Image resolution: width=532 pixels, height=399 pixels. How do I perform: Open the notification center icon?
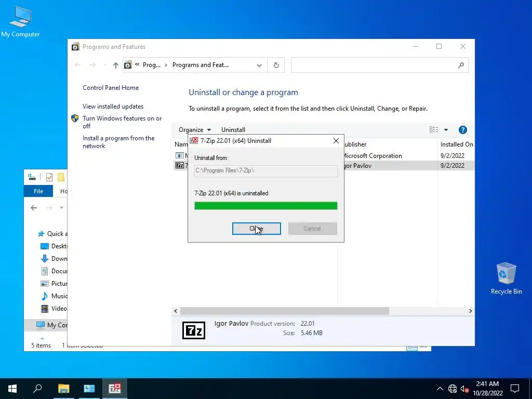pyautogui.click(x=515, y=389)
